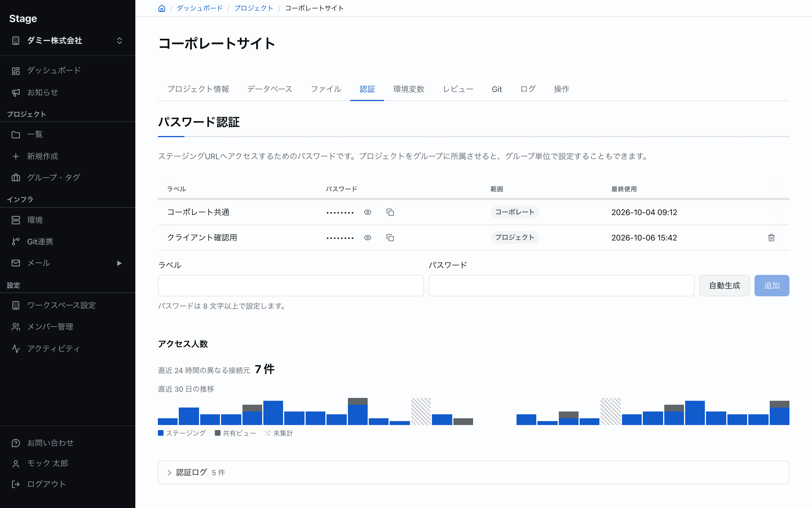The width and height of the screenshot is (812, 508).
Task: Open ダッシュボード in the sidebar
Action: [67, 71]
